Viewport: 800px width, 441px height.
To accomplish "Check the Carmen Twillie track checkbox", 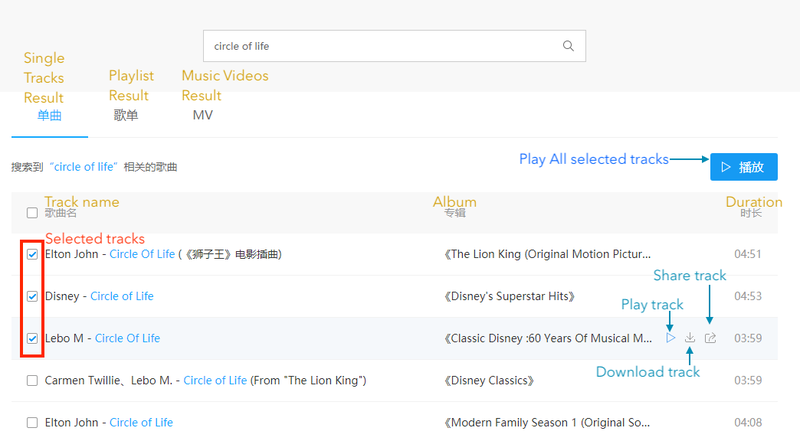I will tap(32, 380).
